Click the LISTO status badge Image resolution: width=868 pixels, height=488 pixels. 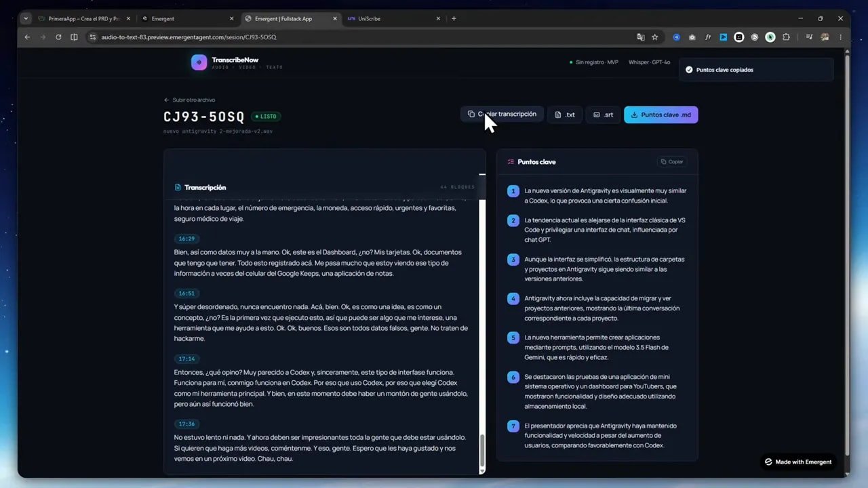(266, 117)
